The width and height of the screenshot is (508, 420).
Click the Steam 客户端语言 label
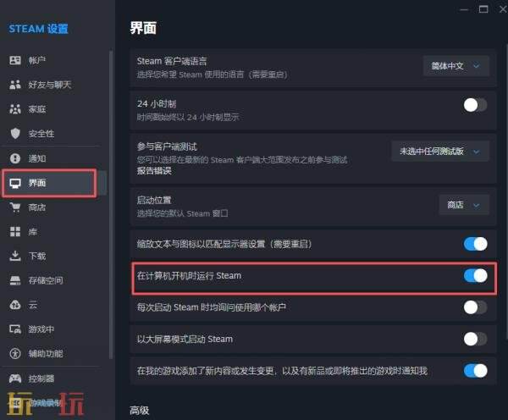click(172, 61)
